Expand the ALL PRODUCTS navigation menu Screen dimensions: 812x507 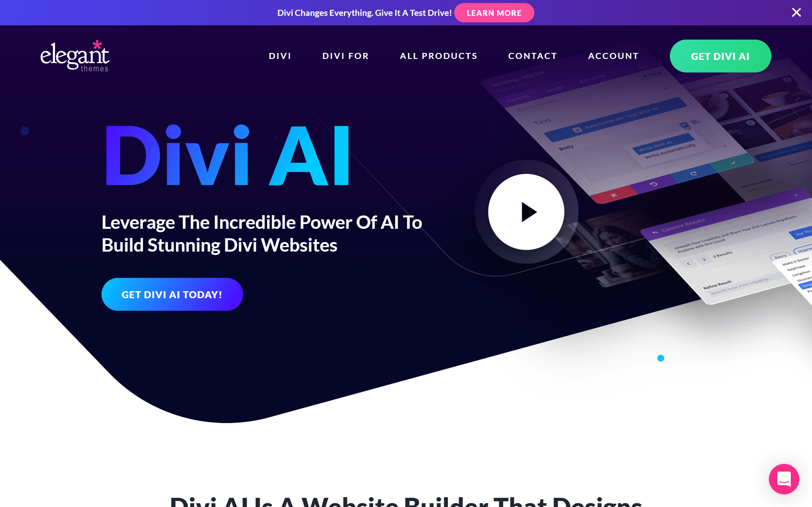[438, 55]
